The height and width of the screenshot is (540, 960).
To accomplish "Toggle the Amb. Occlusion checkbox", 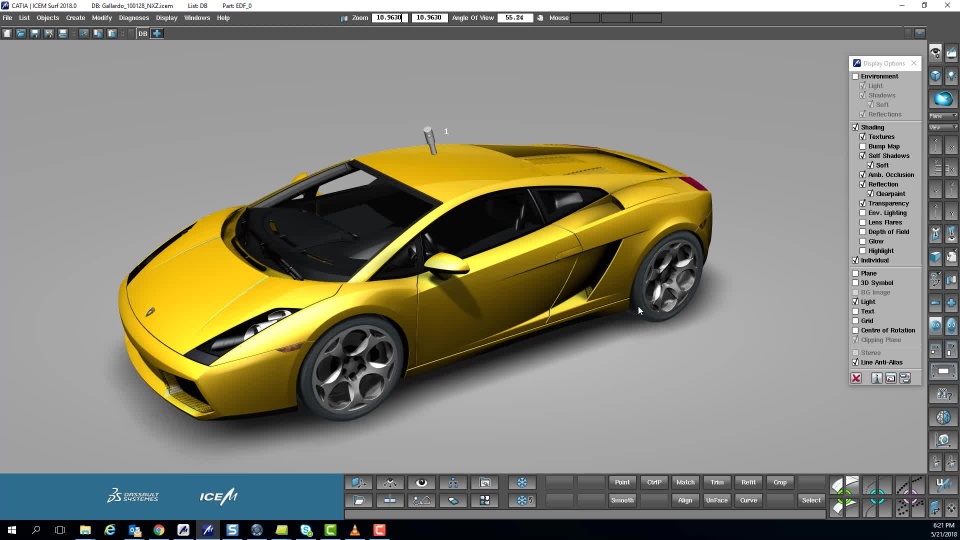I will click(863, 175).
